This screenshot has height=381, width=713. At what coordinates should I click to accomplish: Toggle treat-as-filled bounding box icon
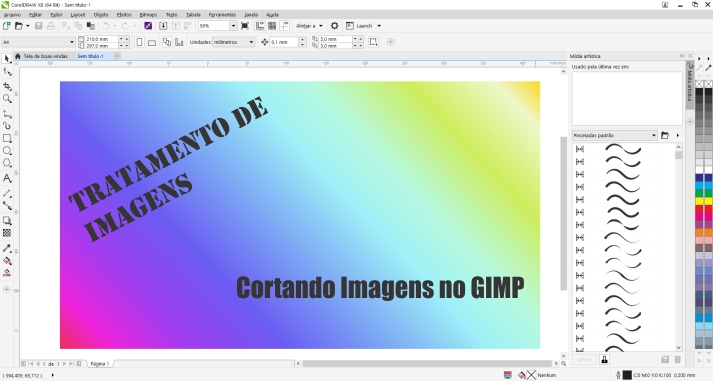pyautogui.click(x=373, y=42)
